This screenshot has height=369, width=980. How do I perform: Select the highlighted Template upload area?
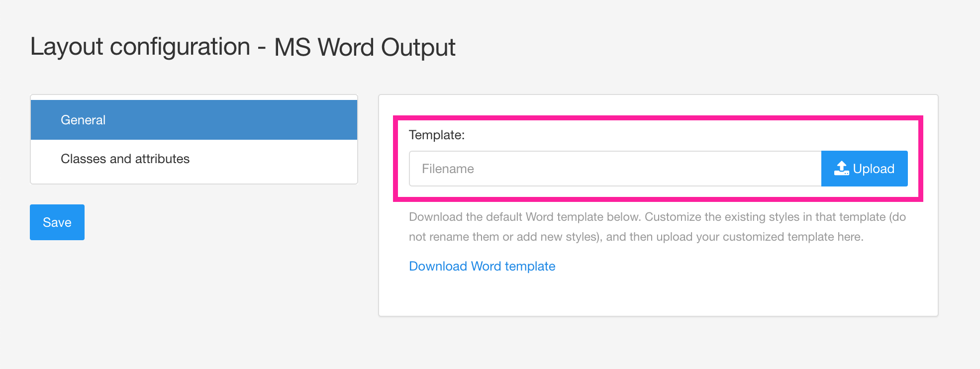(x=657, y=158)
